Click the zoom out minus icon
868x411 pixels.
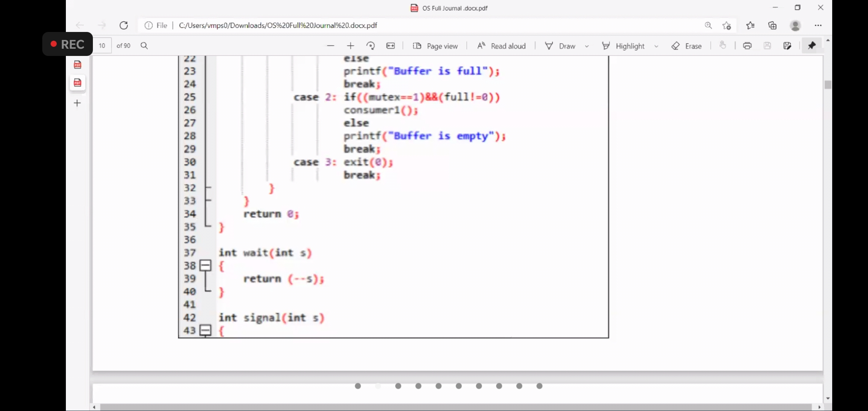pyautogui.click(x=330, y=46)
